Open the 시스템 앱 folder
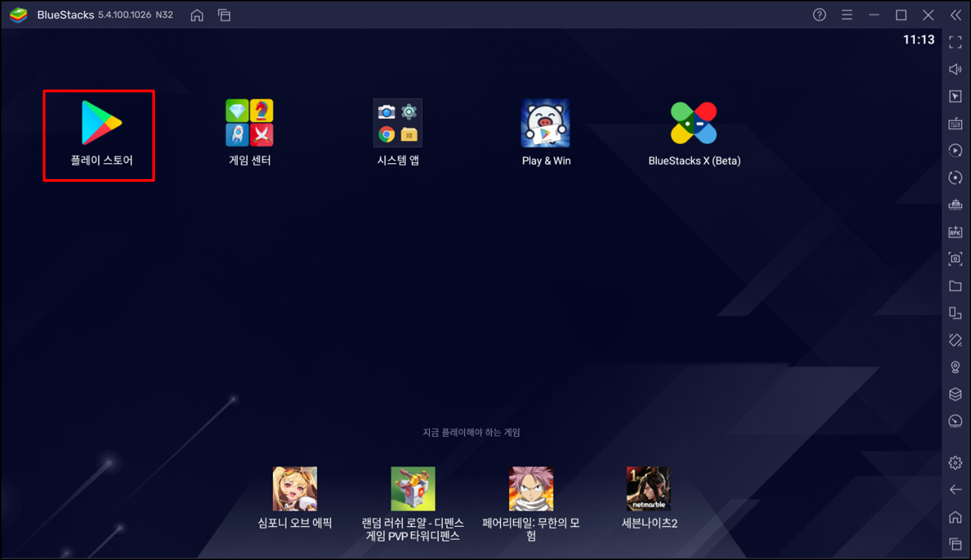 pyautogui.click(x=398, y=123)
